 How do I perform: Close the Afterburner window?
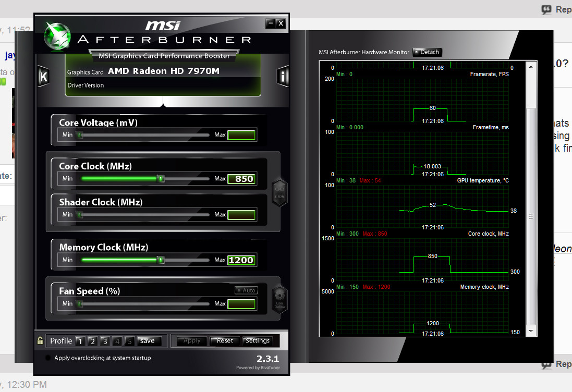[x=281, y=23]
